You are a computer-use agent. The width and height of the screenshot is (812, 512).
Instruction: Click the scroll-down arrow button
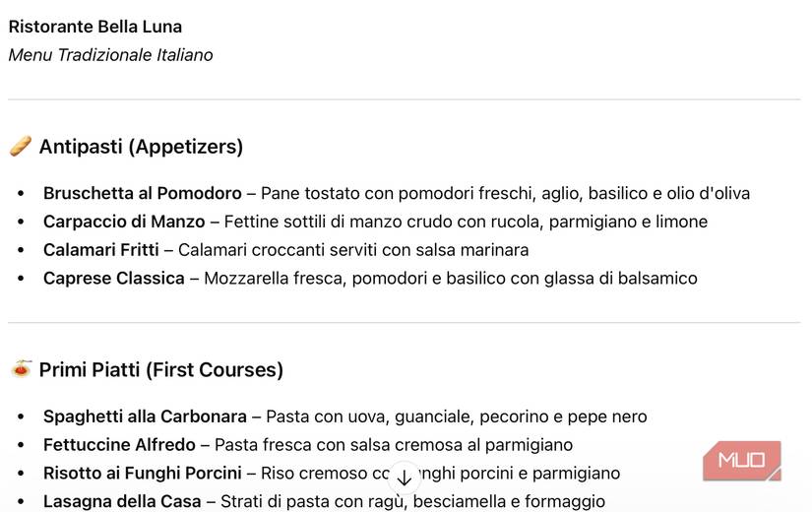point(405,478)
